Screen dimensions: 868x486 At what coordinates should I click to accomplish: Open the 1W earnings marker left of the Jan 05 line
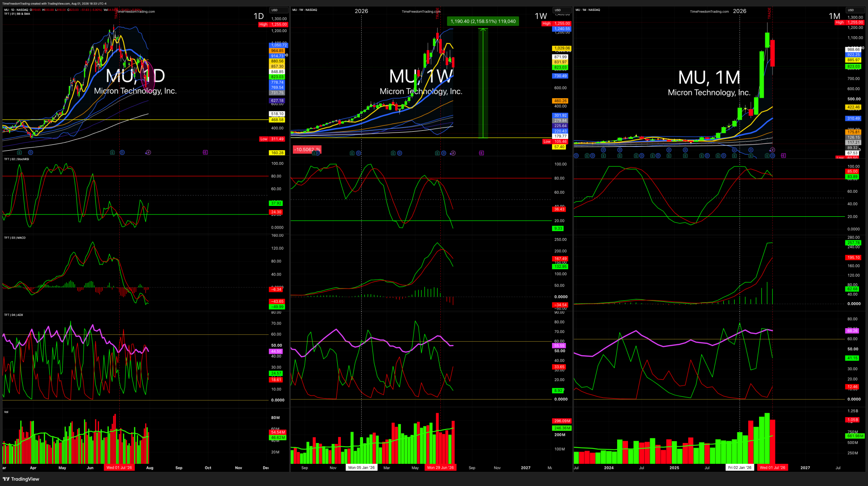point(352,153)
